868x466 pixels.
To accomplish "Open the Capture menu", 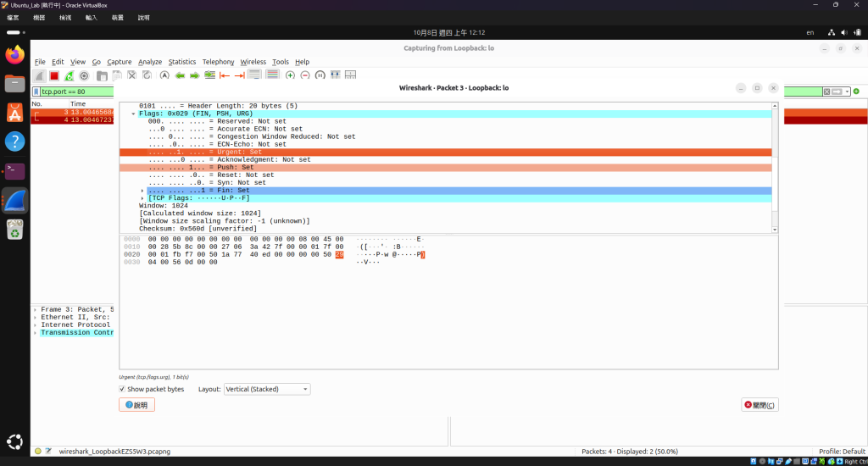I will click(119, 62).
